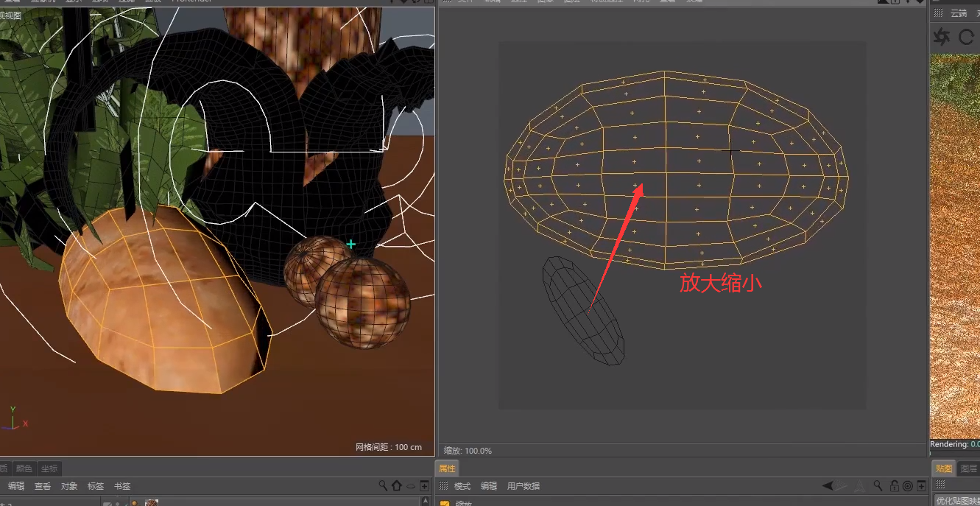Switch to the 属性 tab
The height and width of the screenshot is (506, 980).
point(448,468)
